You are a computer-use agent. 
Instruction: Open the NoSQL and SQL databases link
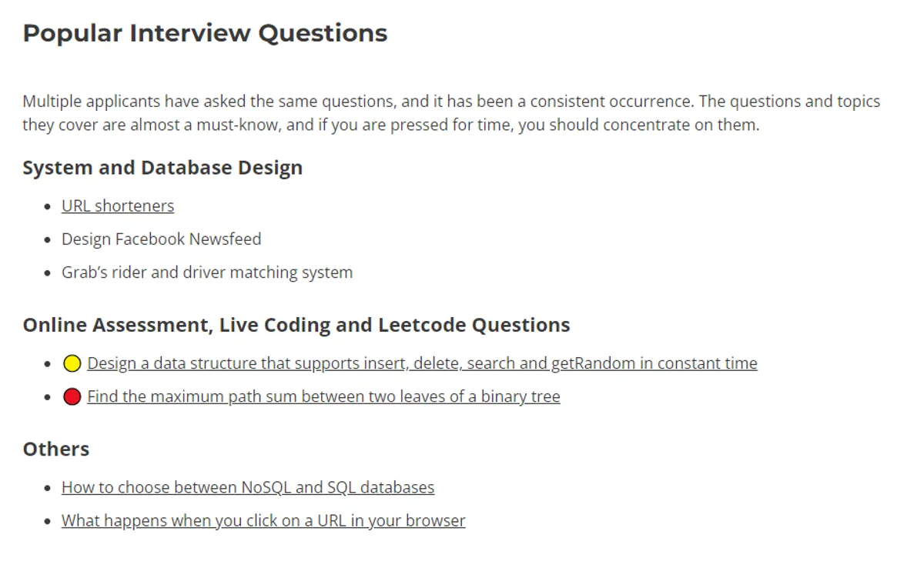(x=248, y=488)
